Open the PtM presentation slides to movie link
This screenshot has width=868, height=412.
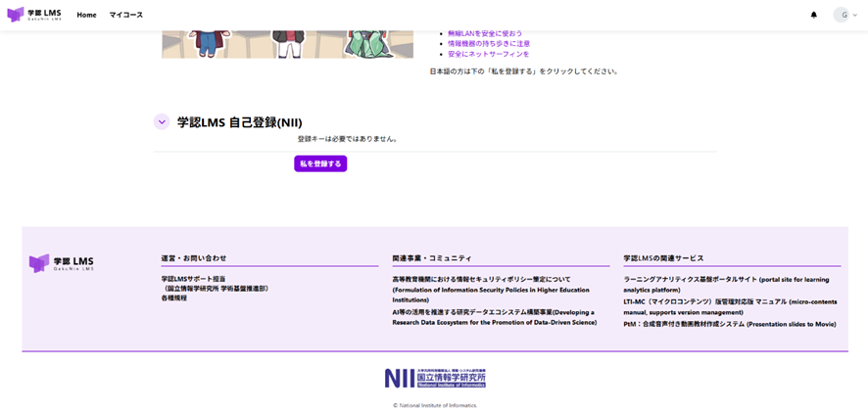point(729,324)
